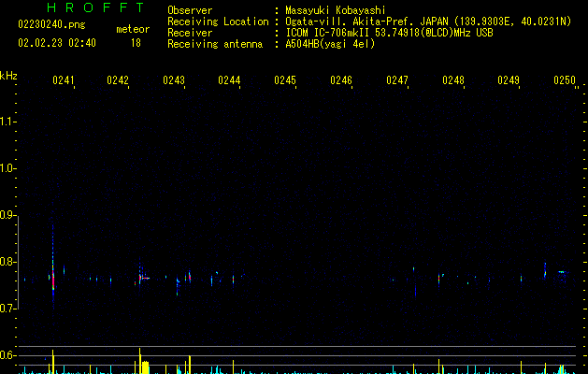Click the meteor echo streak after 0242
Image resolution: width=588 pixels, height=374 pixels.
145,278
